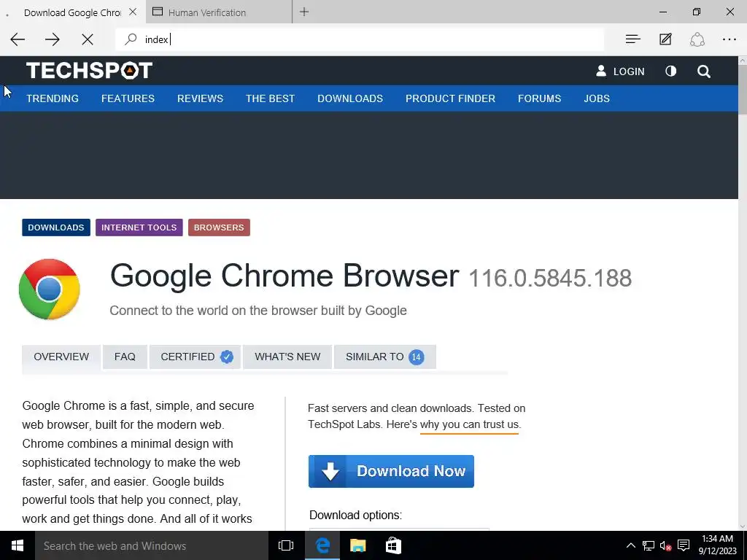Open the REVIEWS menu item

[x=200, y=98]
